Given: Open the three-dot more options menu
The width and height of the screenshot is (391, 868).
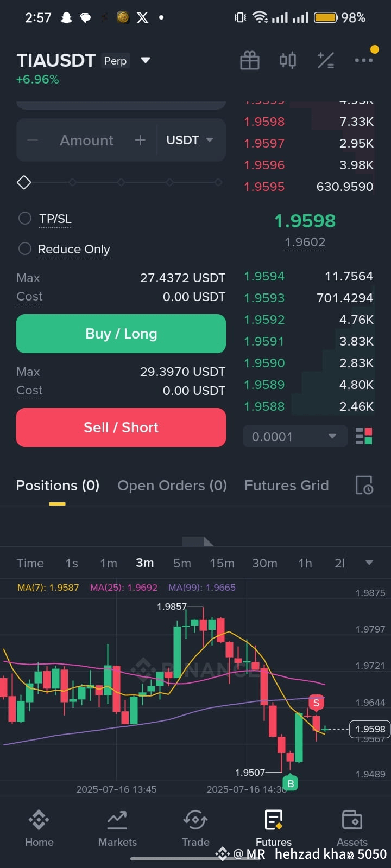Looking at the screenshot, I should [x=363, y=60].
